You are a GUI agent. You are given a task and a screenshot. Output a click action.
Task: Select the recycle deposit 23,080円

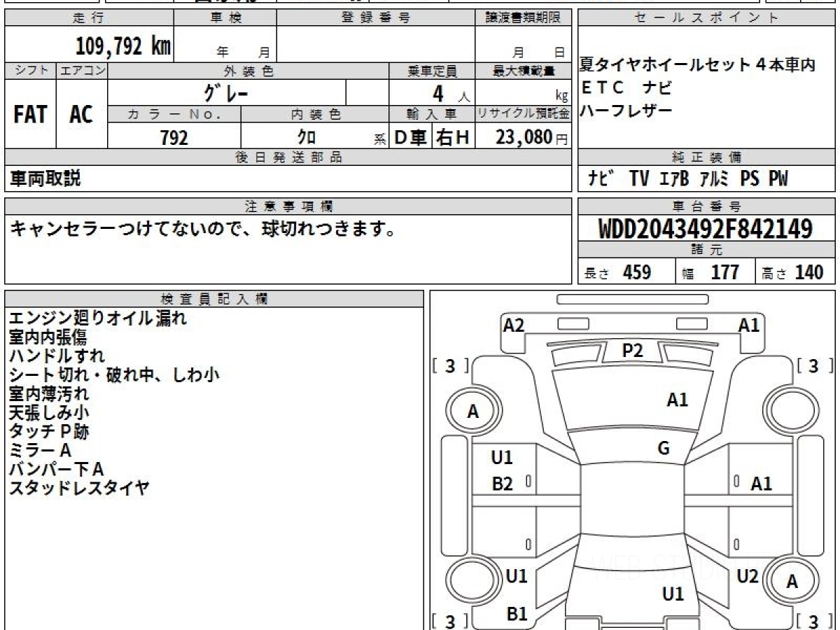(532, 138)
